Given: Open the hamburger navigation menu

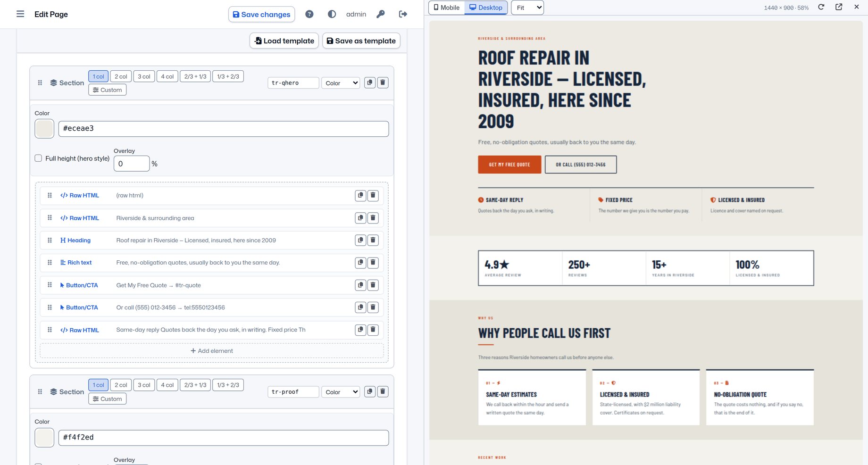Looking at the screenshot, I should [x=20, y=14].
